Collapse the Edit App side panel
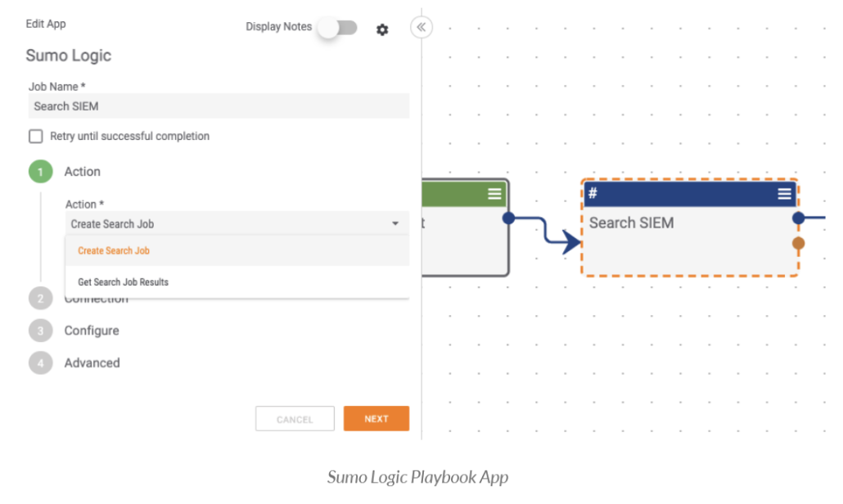This screenshot has height=504, width=843. pos(421,27)
